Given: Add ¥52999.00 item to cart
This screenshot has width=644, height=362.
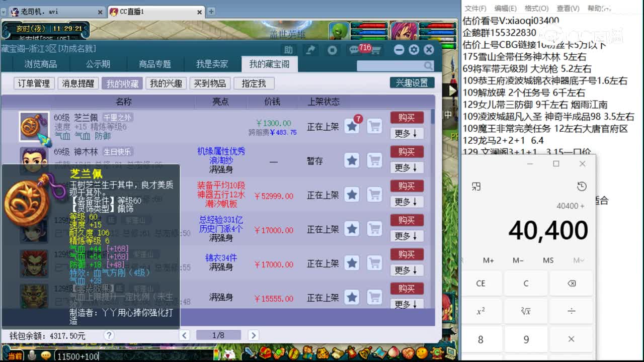Looking at the screenshot, I should point(374,195).
